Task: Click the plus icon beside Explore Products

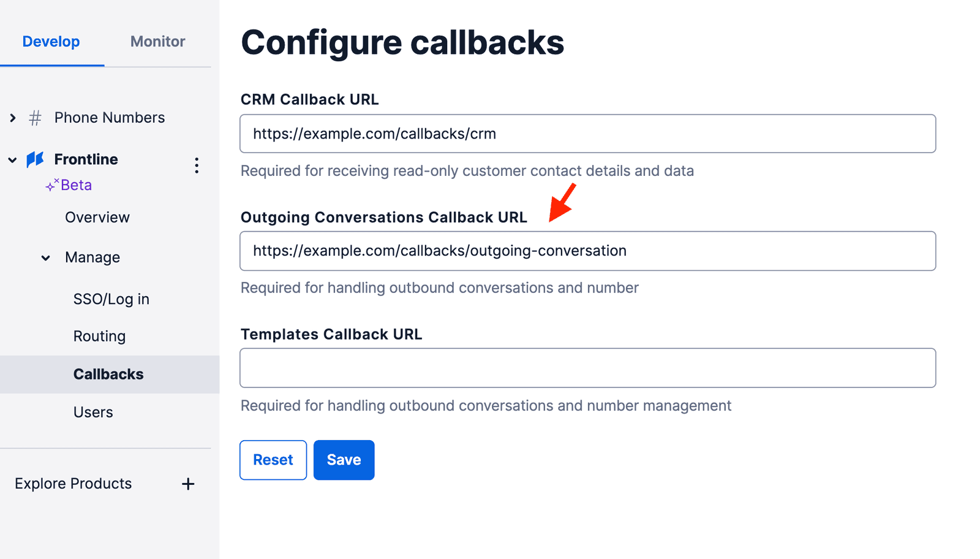Action: 188,484
